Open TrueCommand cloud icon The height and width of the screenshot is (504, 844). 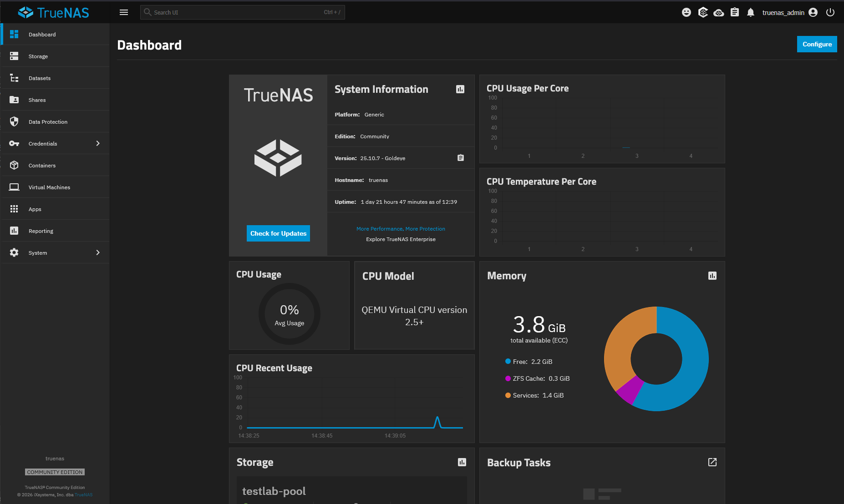tap(719, 13)
